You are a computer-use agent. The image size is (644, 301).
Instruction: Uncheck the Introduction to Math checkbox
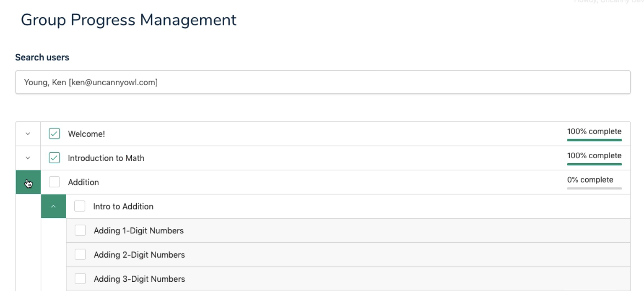[x=54, y=158]
